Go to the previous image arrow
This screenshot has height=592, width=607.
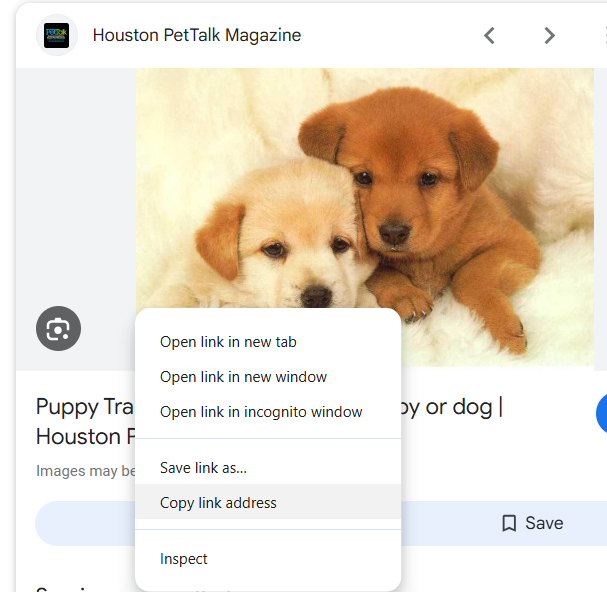tap(489, 36)
